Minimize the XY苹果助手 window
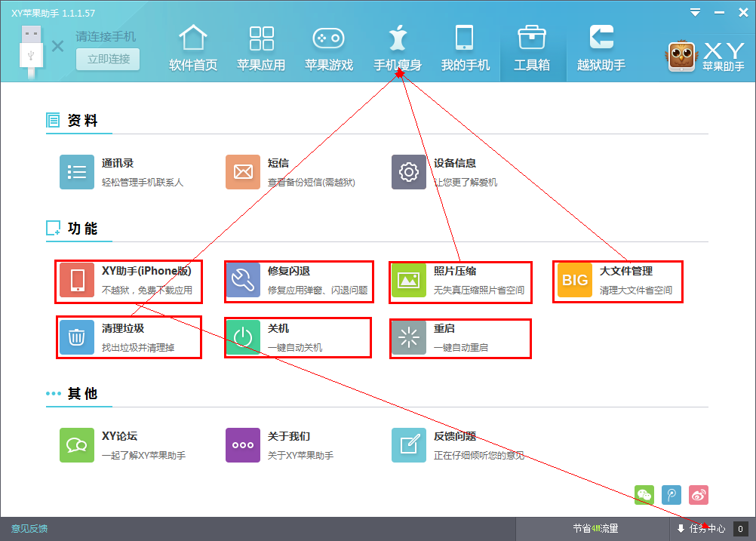Image resolution: width=756 pixels, height=541 pixels. (719, 13)
